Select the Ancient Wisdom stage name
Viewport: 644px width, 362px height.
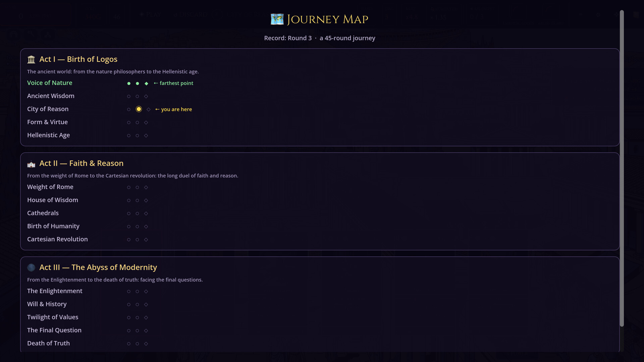point(51,96)
